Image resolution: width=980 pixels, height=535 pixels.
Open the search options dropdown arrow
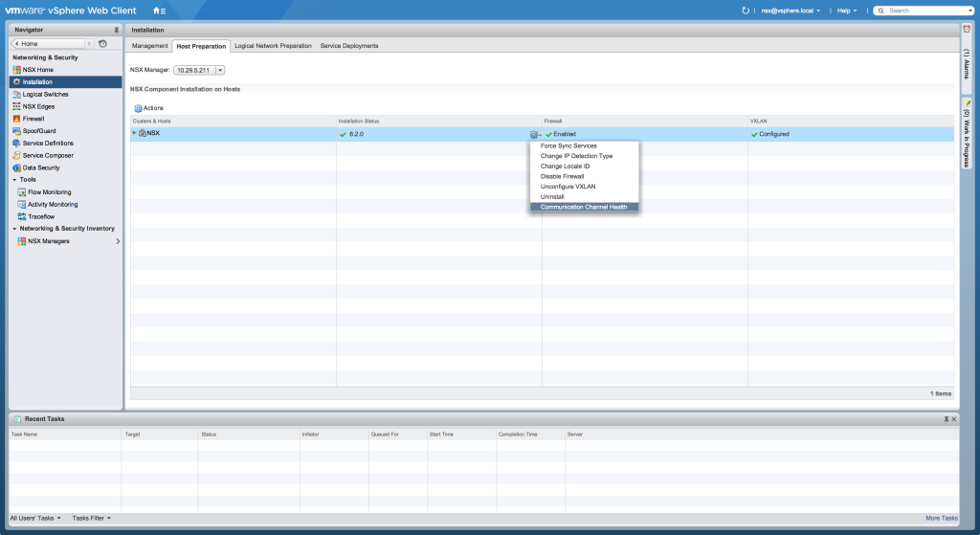[970, 11]
